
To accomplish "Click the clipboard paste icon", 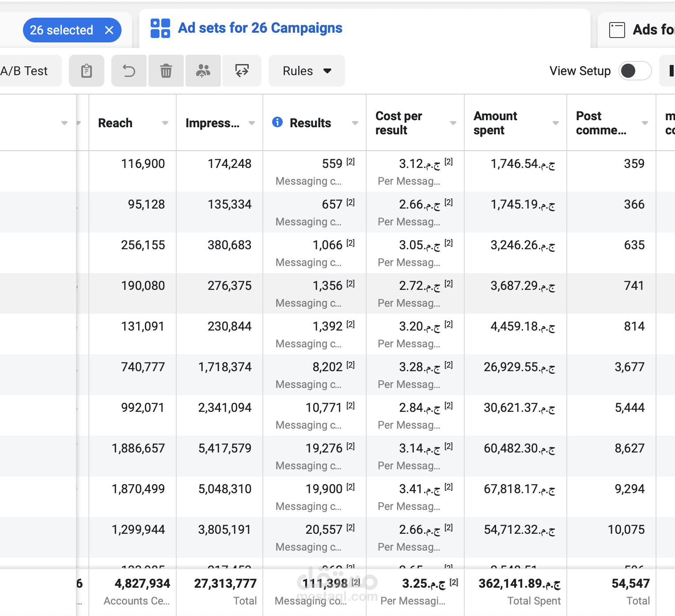I will click(87, 71).
